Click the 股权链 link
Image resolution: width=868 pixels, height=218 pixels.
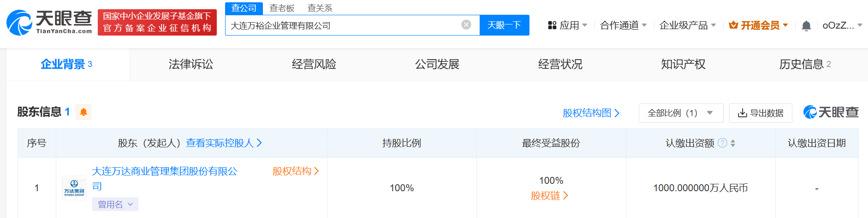point(549,196)
